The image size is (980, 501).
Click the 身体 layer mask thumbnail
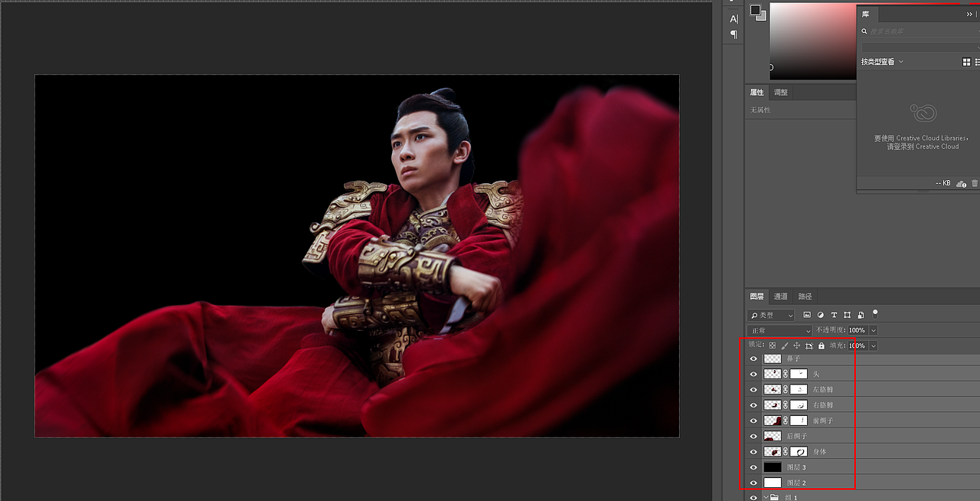click(x=799, y=451)
